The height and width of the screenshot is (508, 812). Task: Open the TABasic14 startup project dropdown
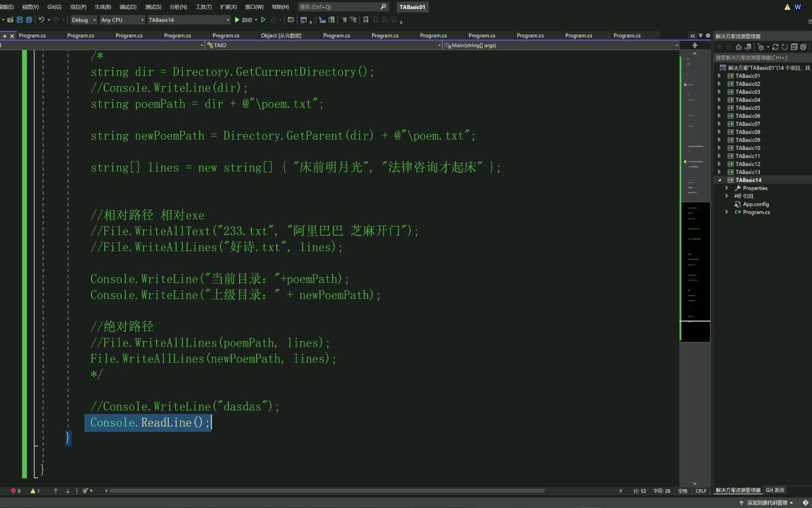pyautogui.click(x=189, y=20)
